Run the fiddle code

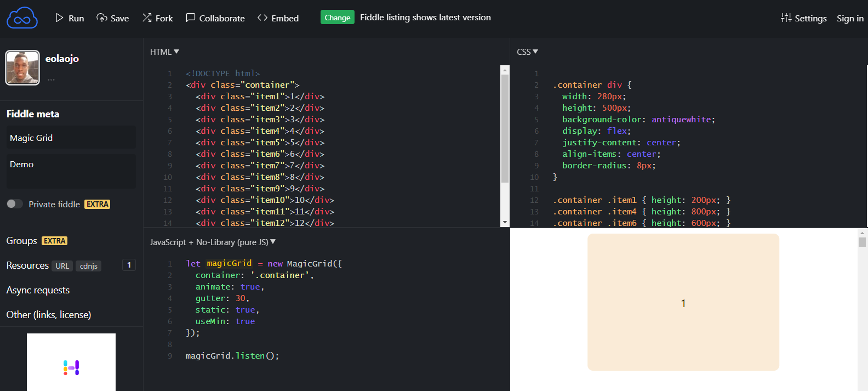(x=70, y=18)
